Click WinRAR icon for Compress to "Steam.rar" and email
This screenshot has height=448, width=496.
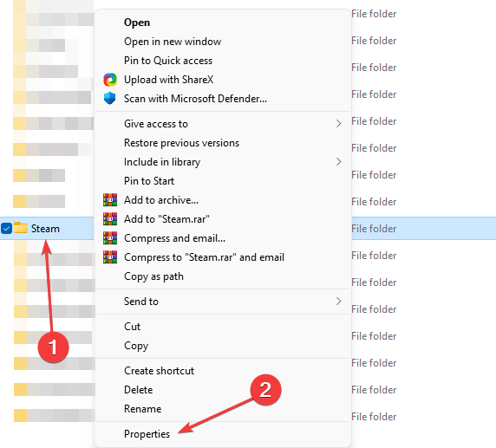point(110,257)
